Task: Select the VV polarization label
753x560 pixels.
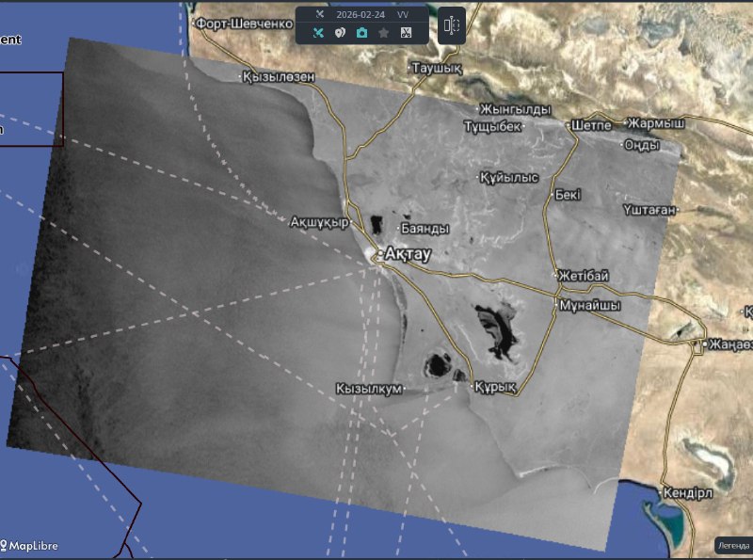Action: point(403,15)
